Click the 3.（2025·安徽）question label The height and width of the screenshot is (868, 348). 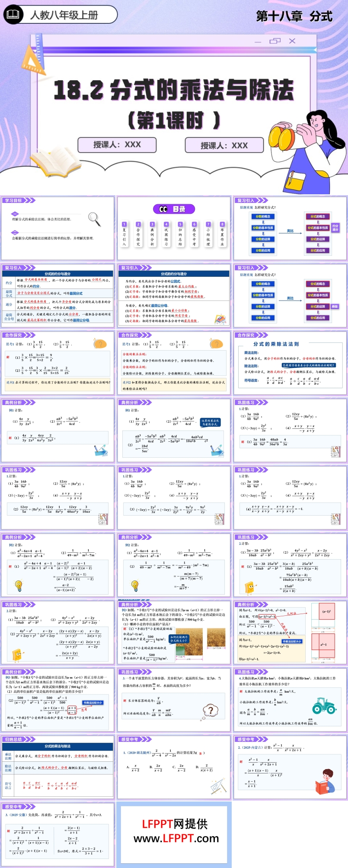click(x=17, y=815)
